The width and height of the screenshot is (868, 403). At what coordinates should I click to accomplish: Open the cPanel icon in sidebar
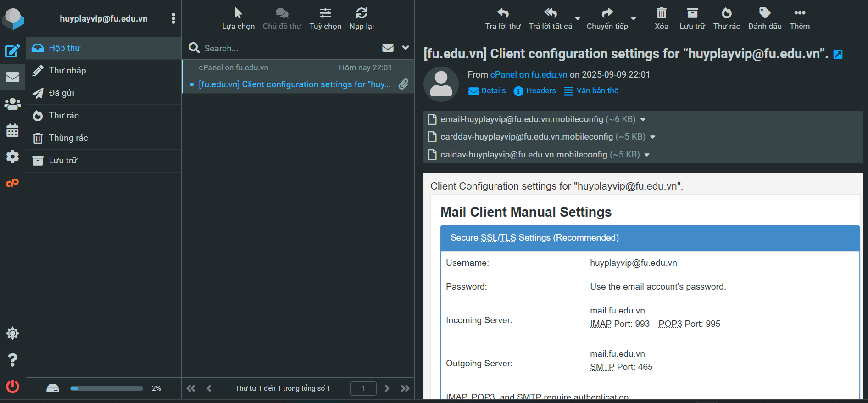click(12, 183)
